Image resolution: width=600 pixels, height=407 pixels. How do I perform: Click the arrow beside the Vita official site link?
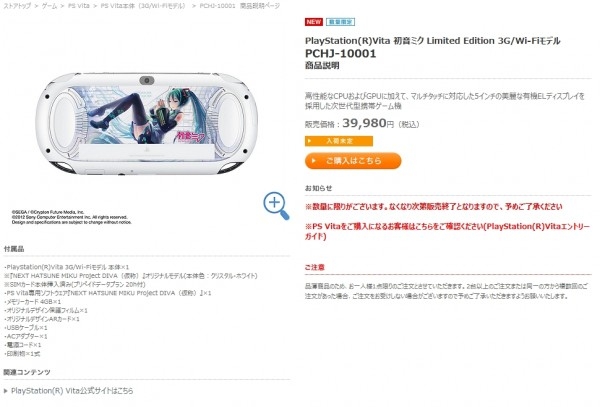coord(6,391)
